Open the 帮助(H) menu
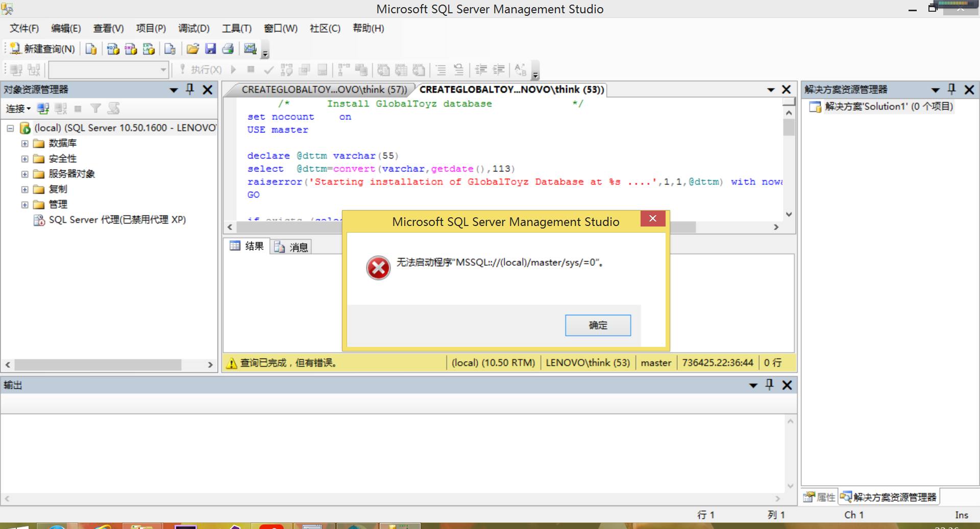 coord(368,29)
